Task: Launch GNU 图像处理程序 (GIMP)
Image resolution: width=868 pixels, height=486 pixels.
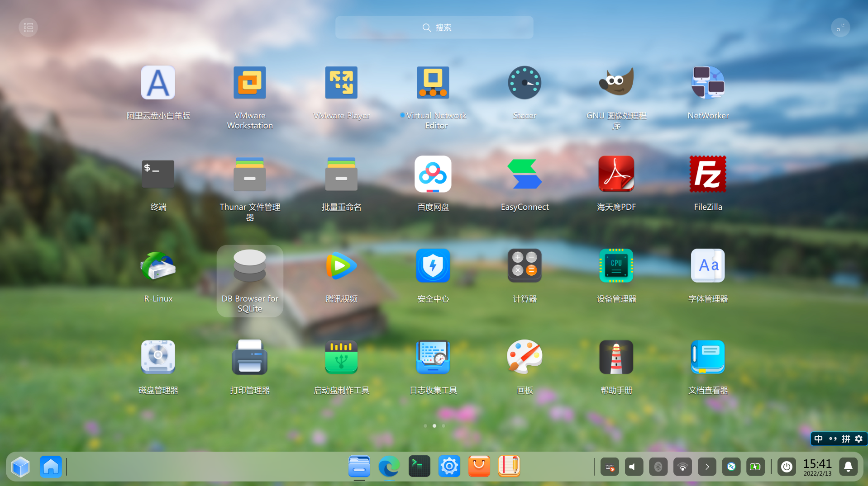Action: (616, 83)
